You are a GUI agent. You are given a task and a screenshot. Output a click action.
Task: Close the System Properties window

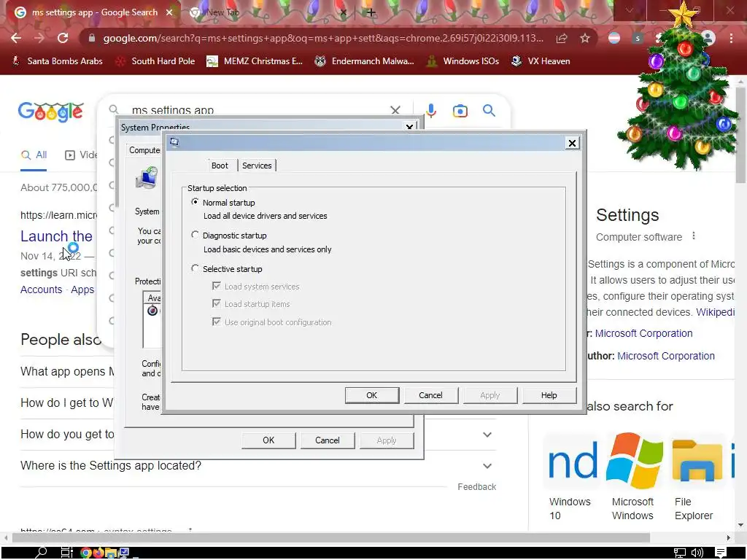coord(409,127)
